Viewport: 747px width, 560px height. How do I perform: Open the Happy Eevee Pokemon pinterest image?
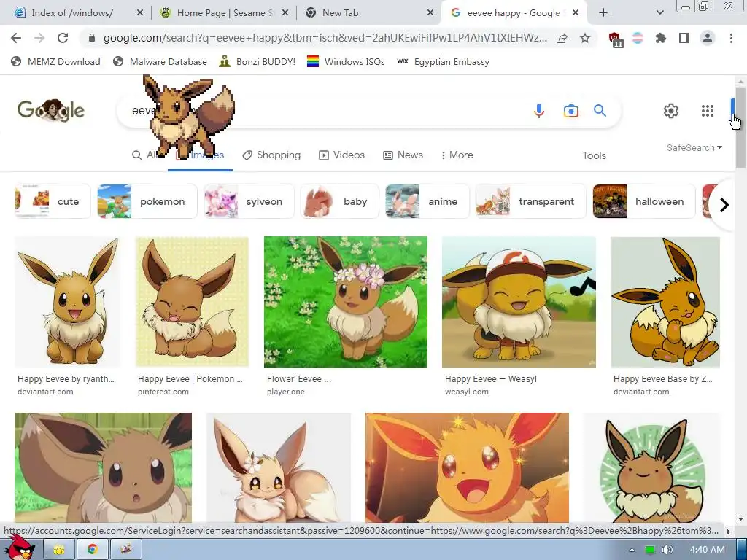[192, 302]
